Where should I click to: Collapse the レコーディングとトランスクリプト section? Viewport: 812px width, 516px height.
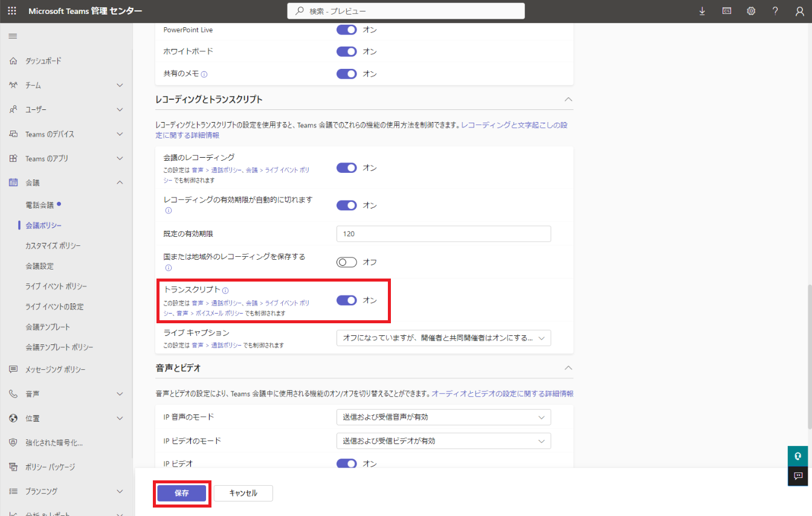click(x=567, y=99)
